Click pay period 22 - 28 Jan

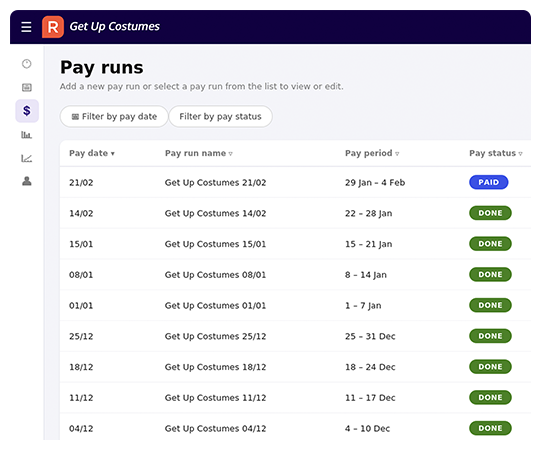(368, 213)
